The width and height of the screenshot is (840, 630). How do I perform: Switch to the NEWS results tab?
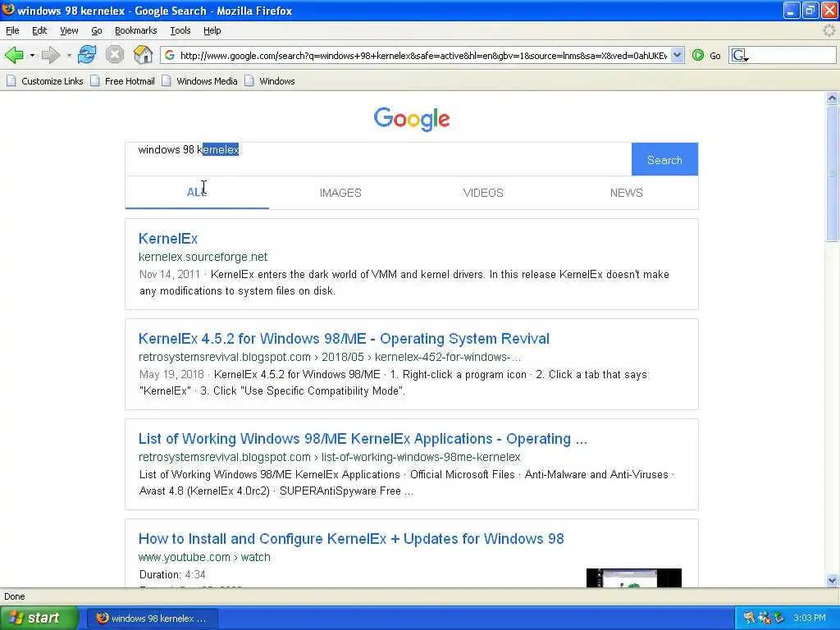[x=626, y=193]
